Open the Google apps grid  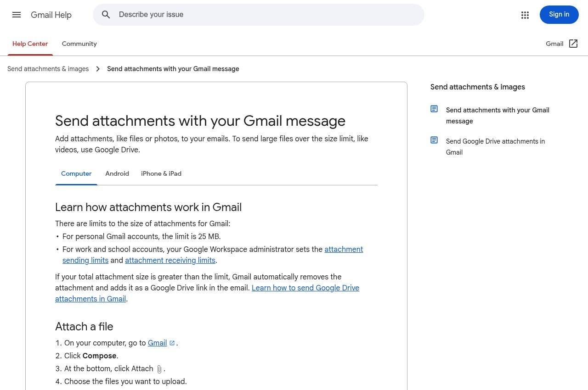tap(525, 15)
